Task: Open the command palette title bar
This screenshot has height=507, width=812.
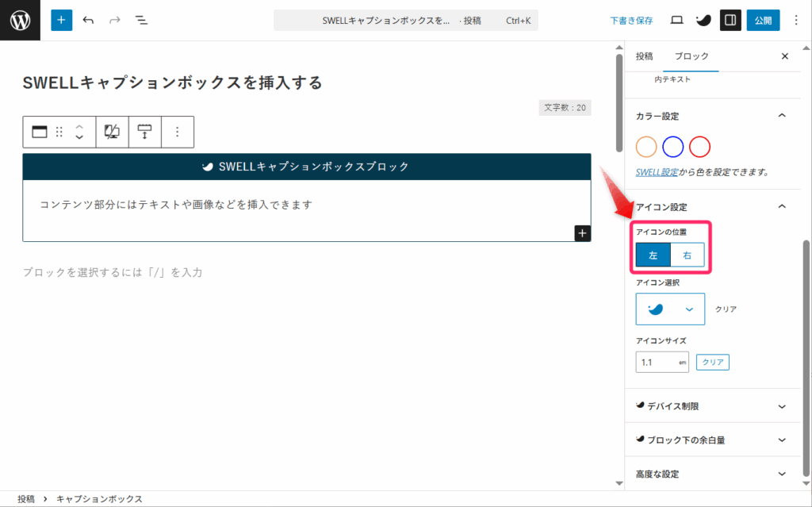Action: point(405,21)
